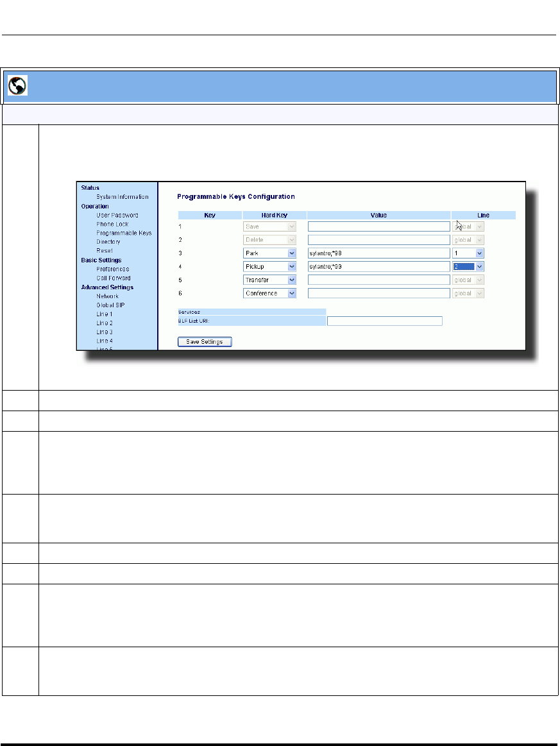
Task: Open Programmable Keys in the sidebar
Action: [124, 233]
